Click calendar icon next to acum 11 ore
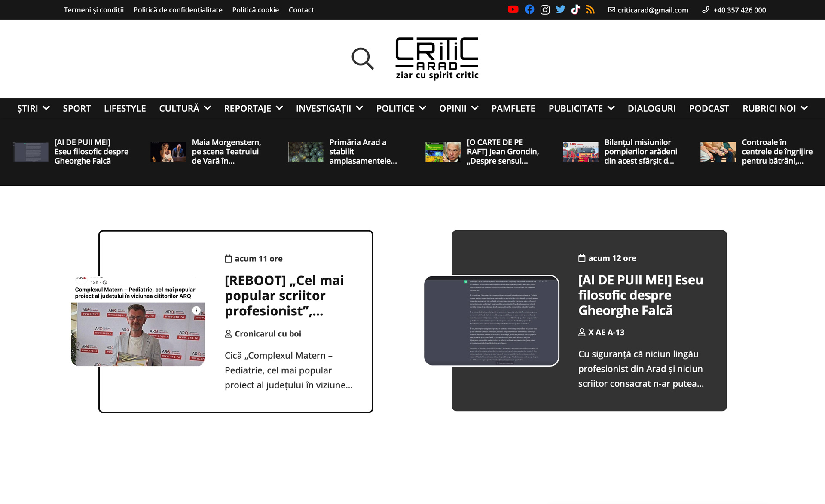 228,259
